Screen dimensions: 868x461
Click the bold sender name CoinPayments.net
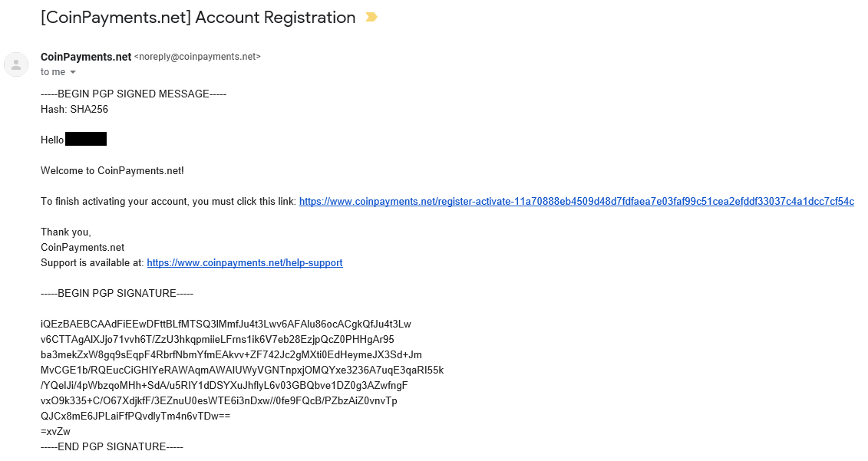(86, 56)
